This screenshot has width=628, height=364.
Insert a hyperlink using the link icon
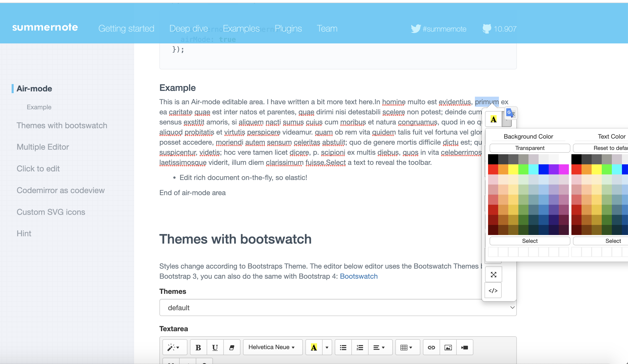(x=431, y=347)
